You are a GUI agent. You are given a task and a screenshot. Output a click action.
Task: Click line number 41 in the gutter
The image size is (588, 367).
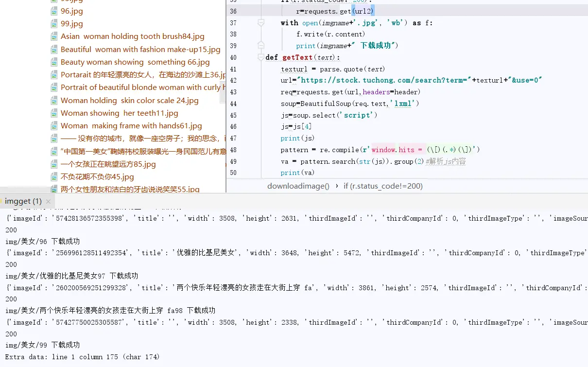click(x=233, y=69)
